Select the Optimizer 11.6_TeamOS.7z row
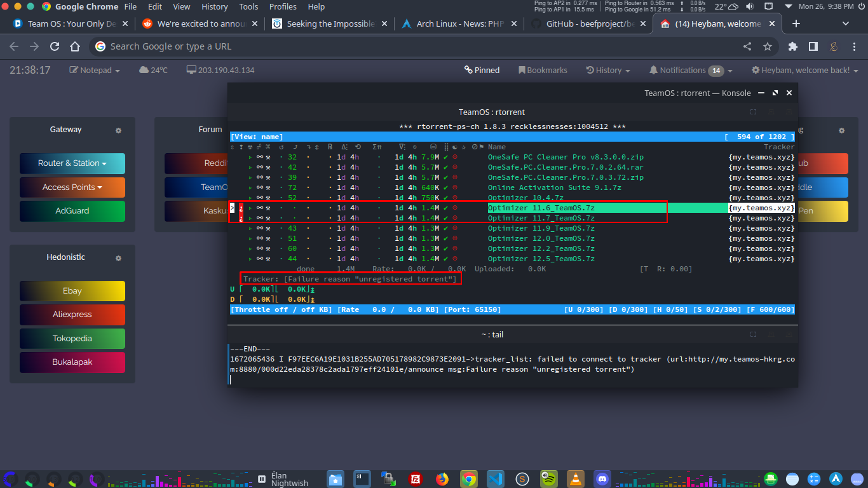The height and width of the screenshot is (488, 868). click(512, 208)
